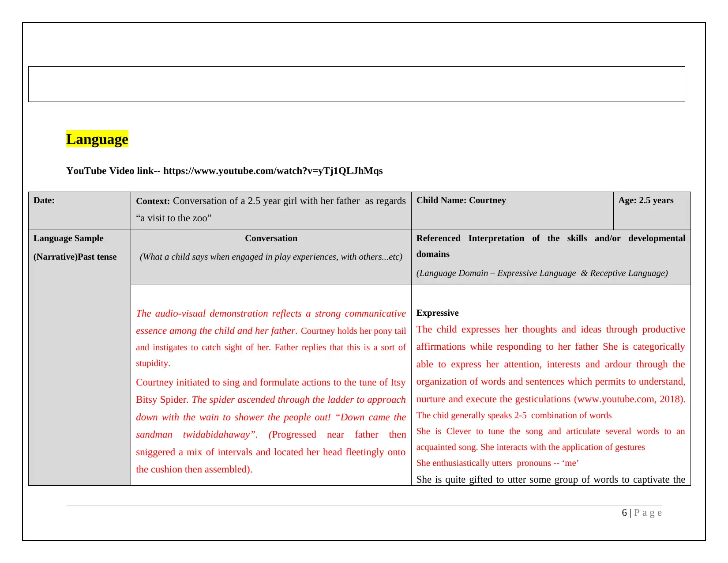Click 'the cushion then assembled).' line
The height and width of the screenshot is (563, 728).
coord(194,469)
